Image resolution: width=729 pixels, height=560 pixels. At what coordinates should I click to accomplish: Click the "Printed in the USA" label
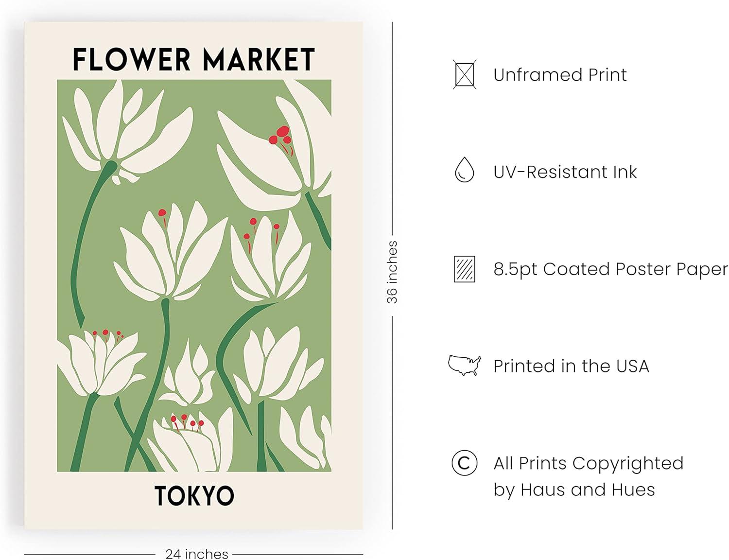click(x=571, y=366)
